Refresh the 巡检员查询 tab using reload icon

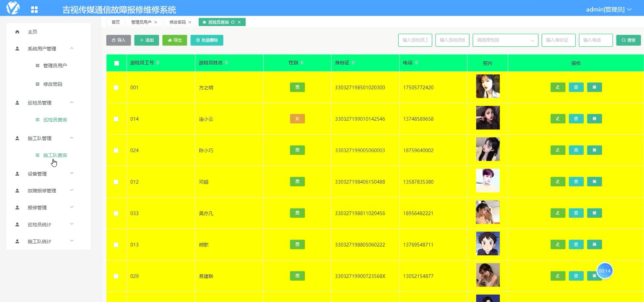233,22
